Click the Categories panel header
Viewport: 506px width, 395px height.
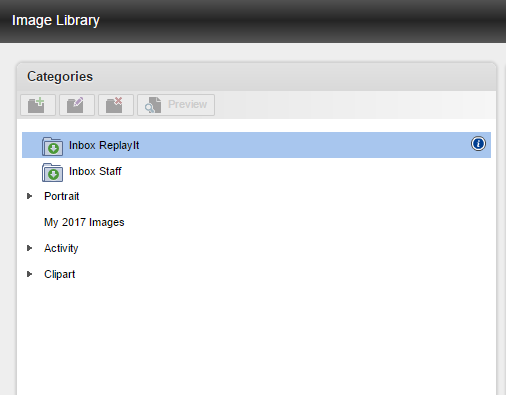(256, 77)
